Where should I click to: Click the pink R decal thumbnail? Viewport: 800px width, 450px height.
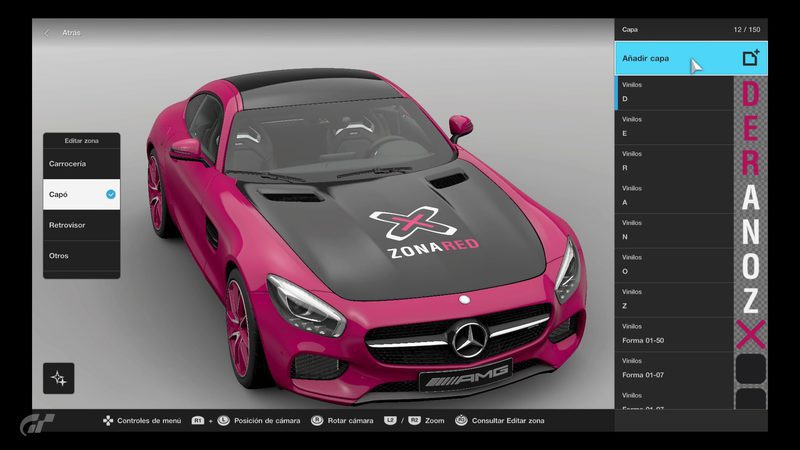pos(751,162)
